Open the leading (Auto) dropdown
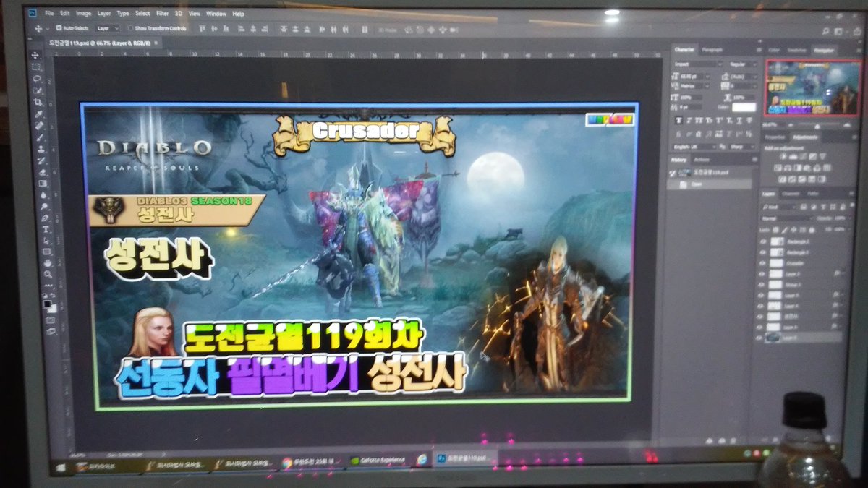The height and width of the screenshot is (488, 868). (x=745, y=75)
